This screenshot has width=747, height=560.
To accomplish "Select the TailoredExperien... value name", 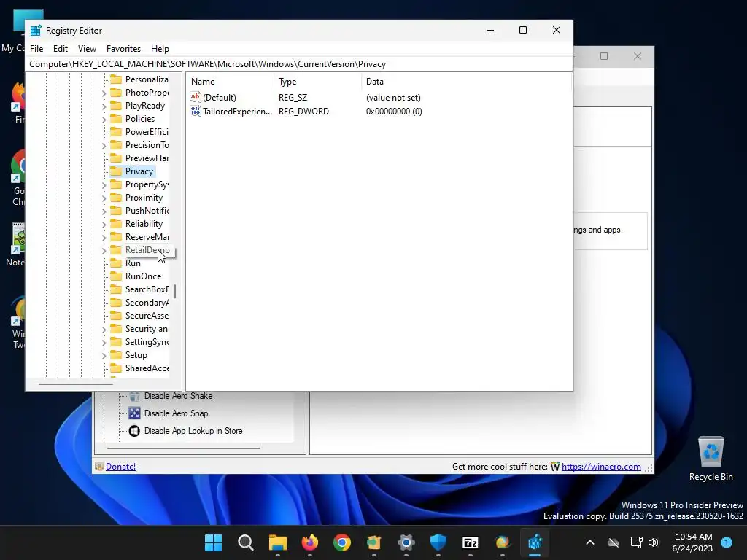I will (x=237, y=112).
